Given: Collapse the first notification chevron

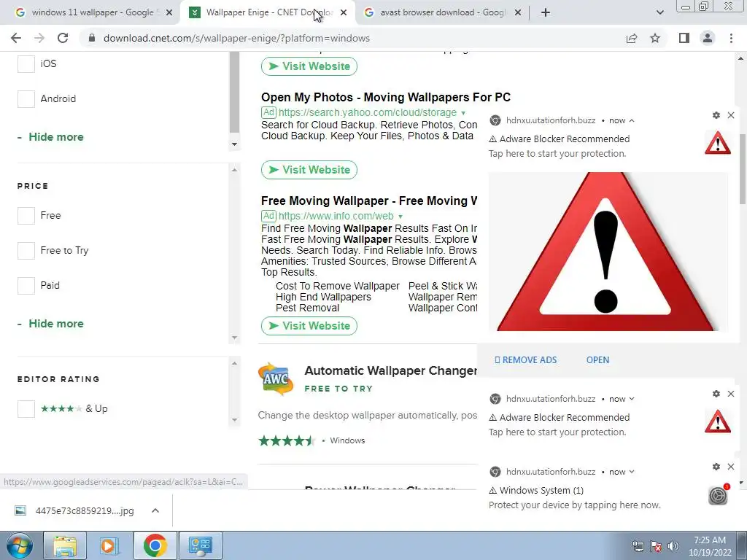Looking at the screenshot, I should click(632, 120).
